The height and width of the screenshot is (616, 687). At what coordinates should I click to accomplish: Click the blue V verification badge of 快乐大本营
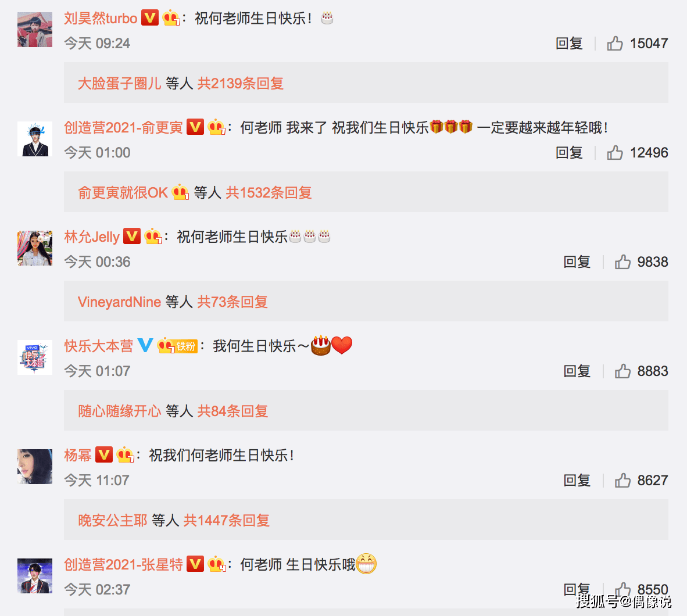[145, 345]
